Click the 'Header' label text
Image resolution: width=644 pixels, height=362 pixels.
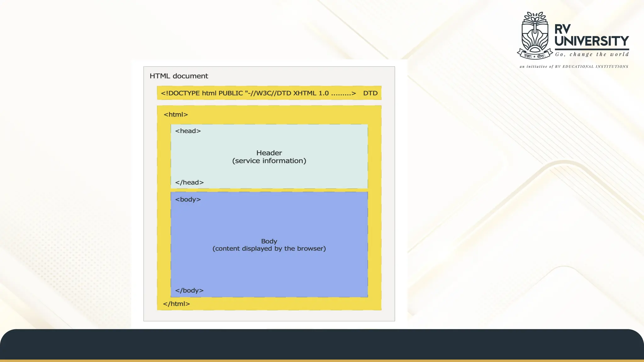tap(269, 153)
